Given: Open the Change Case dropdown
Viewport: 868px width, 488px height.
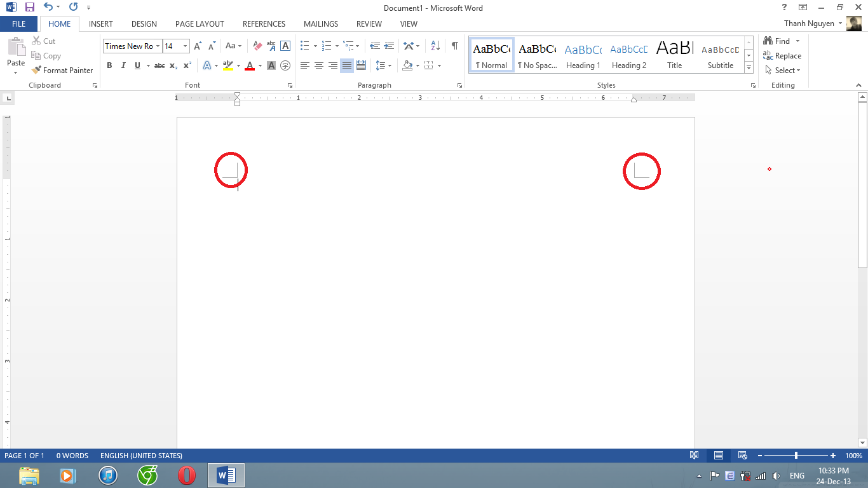Looking at the screenshot, I should coord(234,46).
